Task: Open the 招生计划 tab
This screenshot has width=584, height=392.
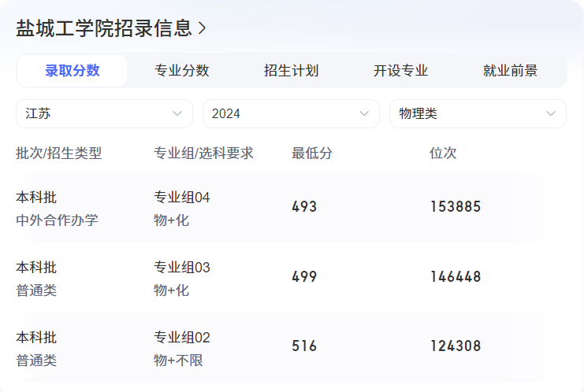Action: pos(292,71)
